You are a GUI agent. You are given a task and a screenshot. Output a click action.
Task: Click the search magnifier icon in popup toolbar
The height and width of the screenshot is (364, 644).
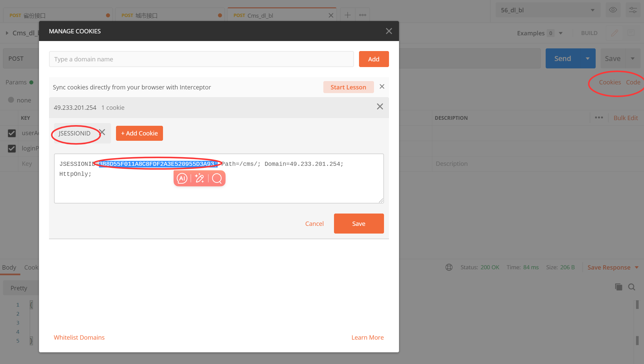point(217,178)
